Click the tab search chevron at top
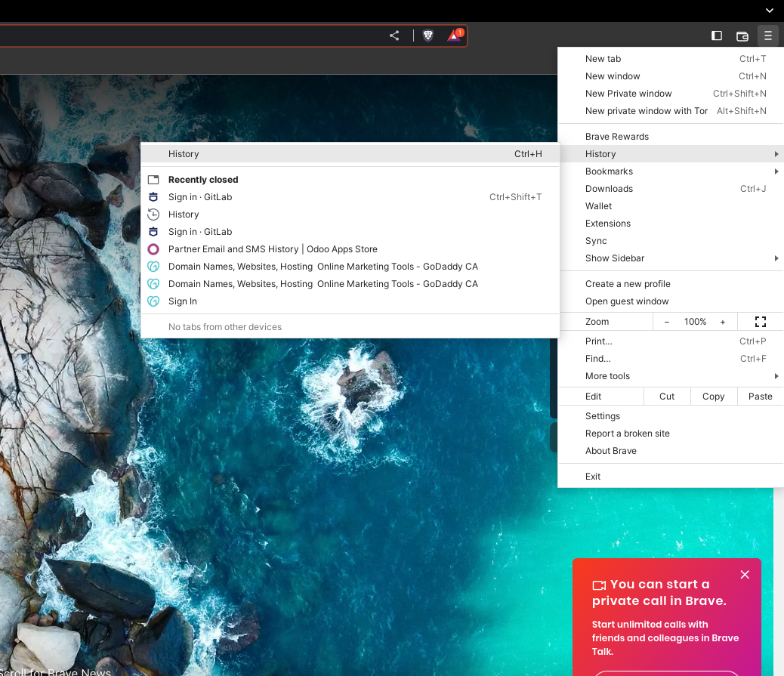 click(x=769, y=10)
